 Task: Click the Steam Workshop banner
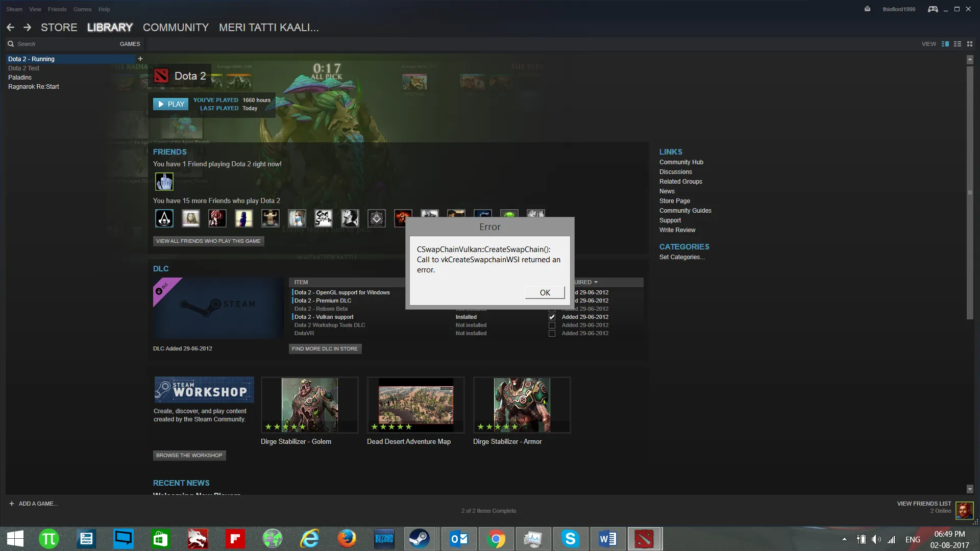(204, 390)
